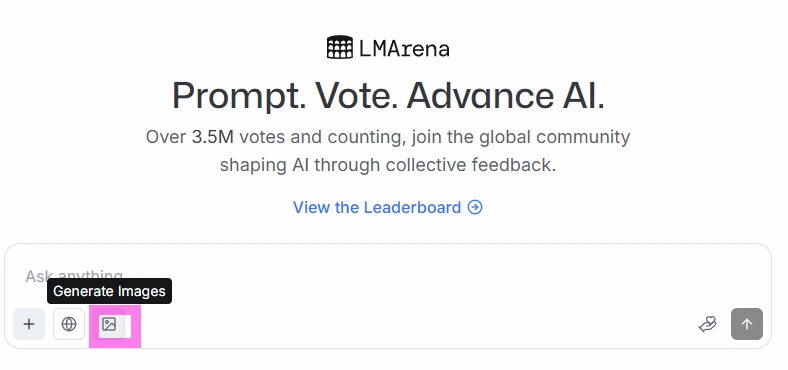Image resolution: width=788 pixels, height=370 pixels.
Task: Click the word Leaderboard in the blue link
Action: [x=412, y=207]
